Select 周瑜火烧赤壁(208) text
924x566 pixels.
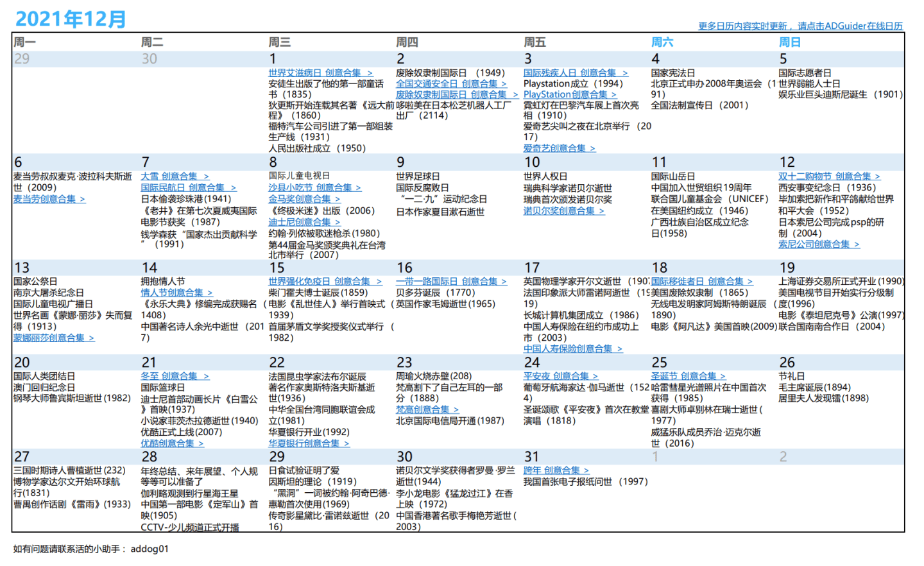click(434, 375)
